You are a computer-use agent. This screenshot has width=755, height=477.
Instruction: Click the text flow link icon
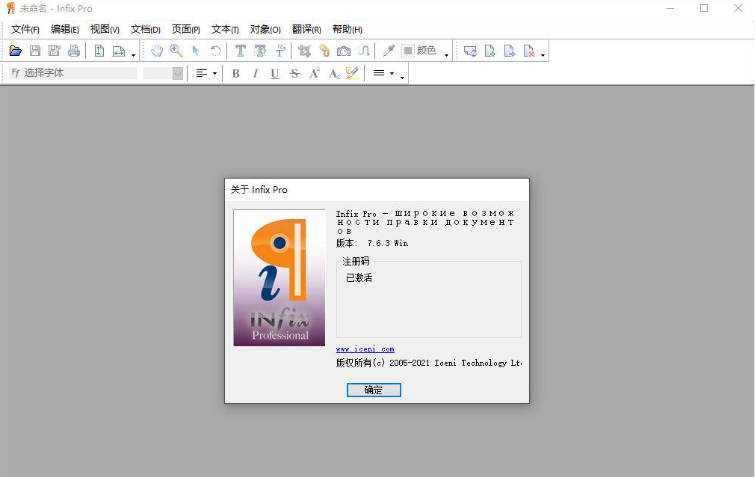point(364,51)
